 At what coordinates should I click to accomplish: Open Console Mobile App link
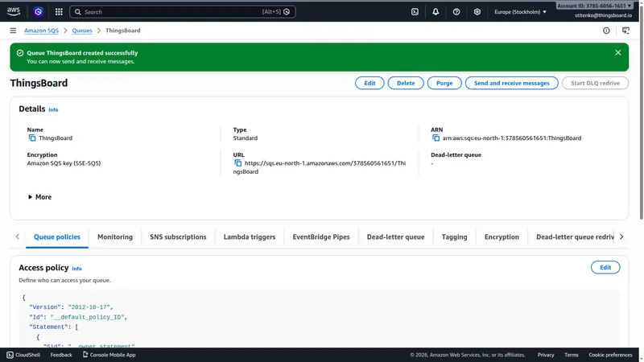(x=109, y=355)
